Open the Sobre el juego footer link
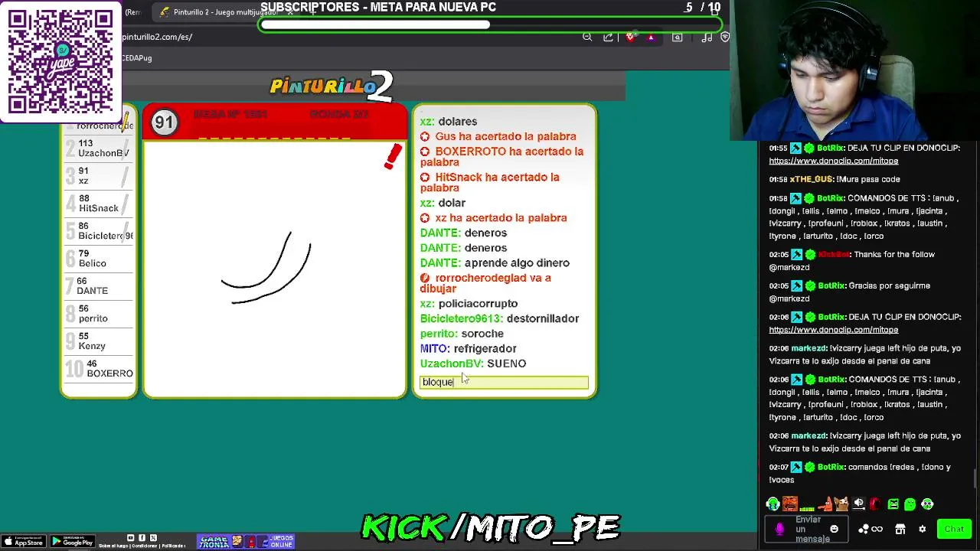The height and width of the screenshot is (551, 980). point(113,546)
